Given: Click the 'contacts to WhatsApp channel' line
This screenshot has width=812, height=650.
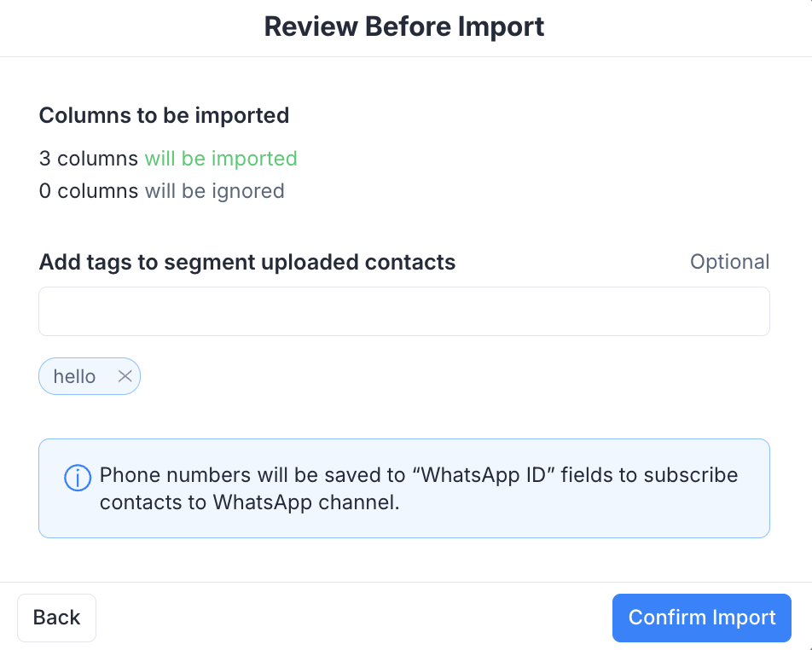Looking at the screenshot, I should (249, 502).
